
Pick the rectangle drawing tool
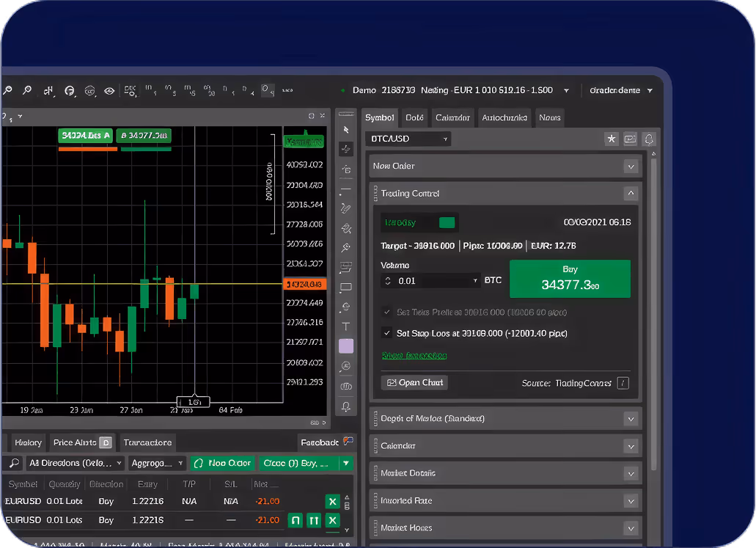(345, 286)
